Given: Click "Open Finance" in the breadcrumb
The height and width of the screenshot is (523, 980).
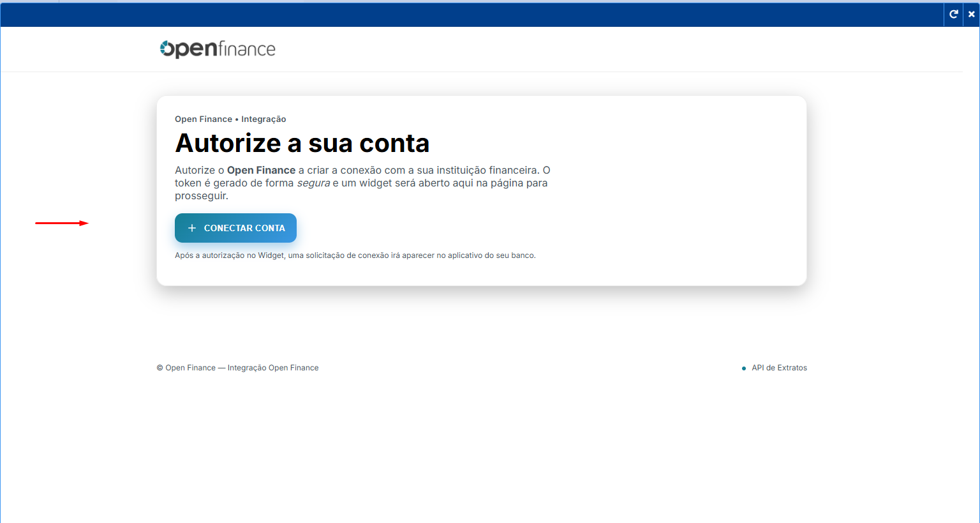Looking at the screenshot, I should pos(204,119).
